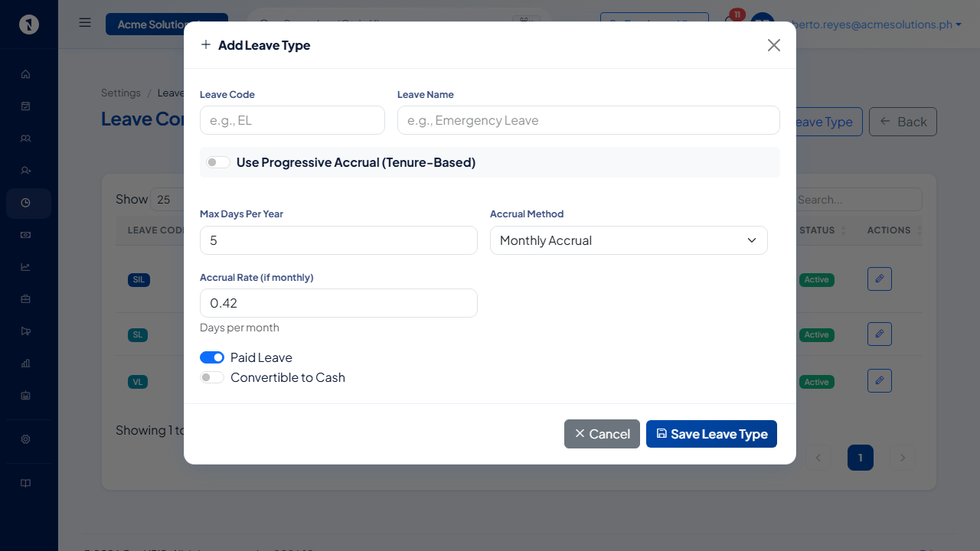The height and width of the screenshot is (551, 980).
Task: Enable Use Progressive Accrual toggle
Action: (218, 162)
